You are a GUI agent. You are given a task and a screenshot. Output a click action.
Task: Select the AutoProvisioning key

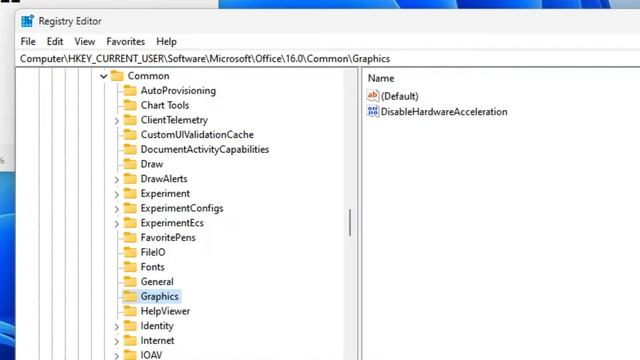(178, 91)
